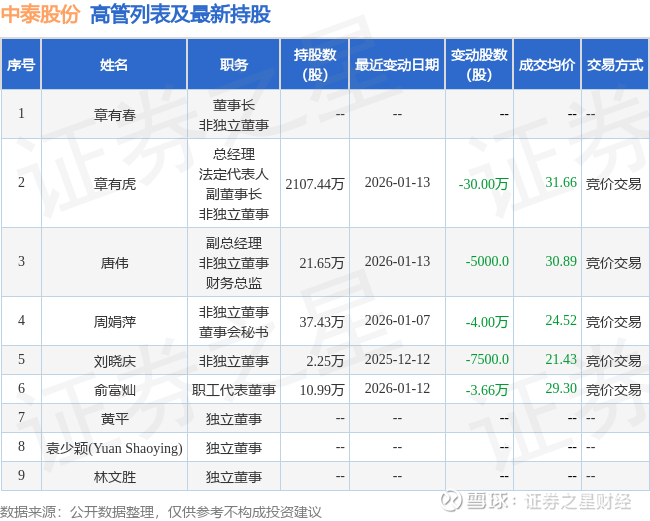Click the change value -30.00万
Screen dimensions: 650x521
[483, 184]
